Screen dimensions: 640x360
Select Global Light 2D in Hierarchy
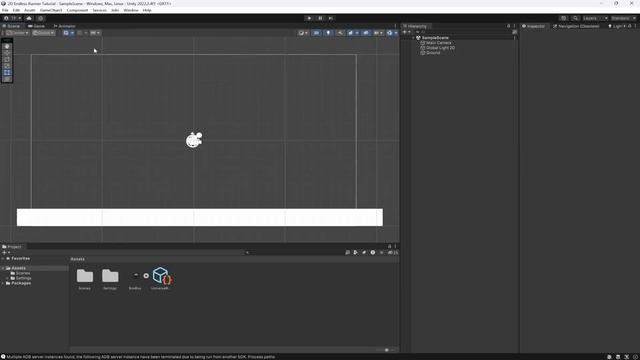[x=440, y=48]
